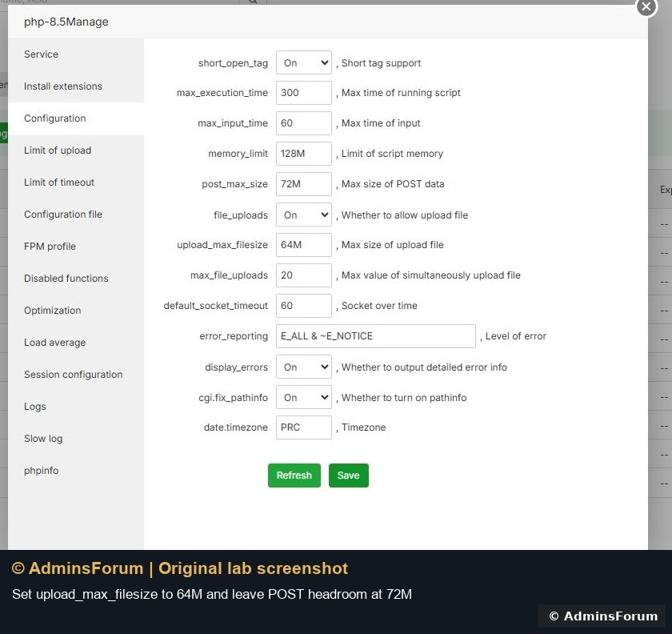
Task: Click the date.timezone field
Action: click(303, 427)
